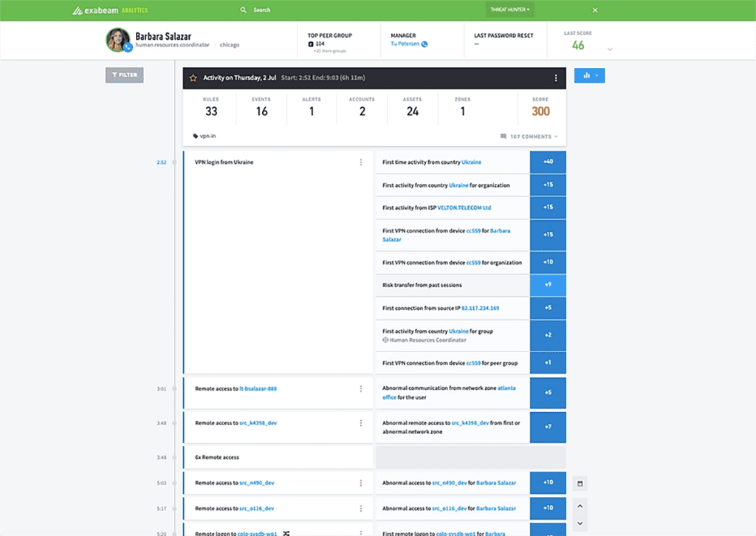Click Barbara Salazar's profile avatar
756x536 pixels.
[x=118, y=40]
